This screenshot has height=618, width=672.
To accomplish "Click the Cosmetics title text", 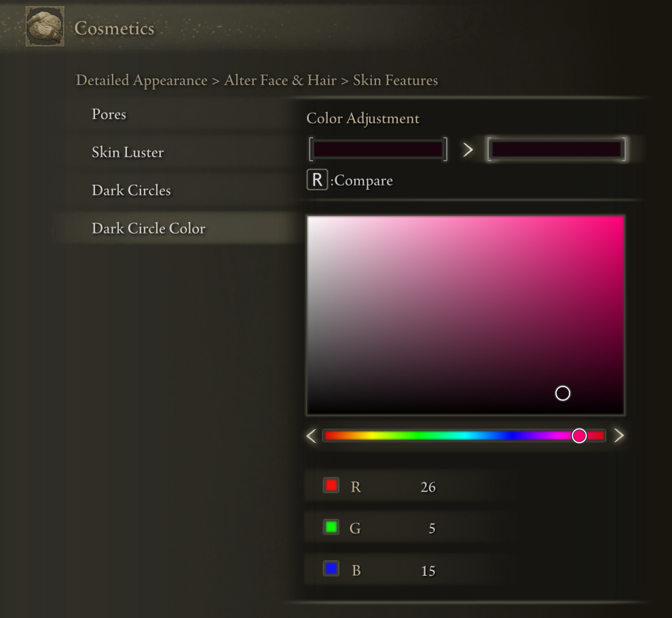I will pos(115,29).
